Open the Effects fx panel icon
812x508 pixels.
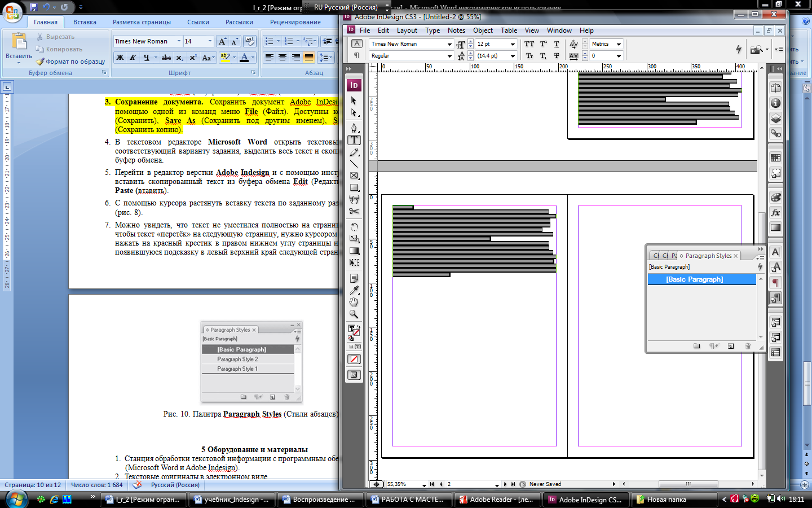pyautogui.click(x=776, y=212)
